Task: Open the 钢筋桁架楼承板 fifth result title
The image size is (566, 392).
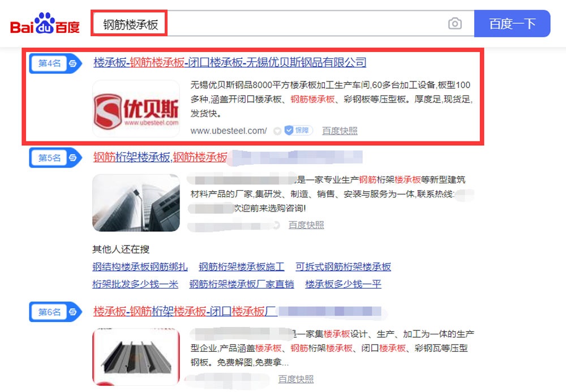Action: [x=160, y=157]
